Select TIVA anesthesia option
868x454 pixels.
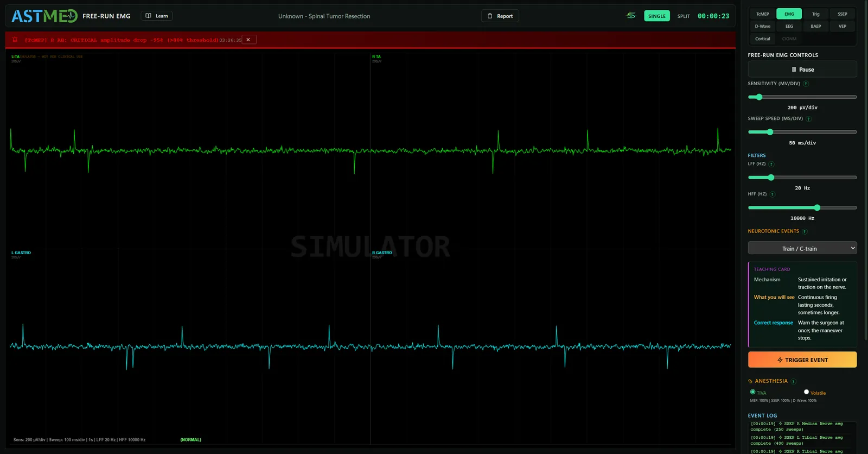pos(752,392)
